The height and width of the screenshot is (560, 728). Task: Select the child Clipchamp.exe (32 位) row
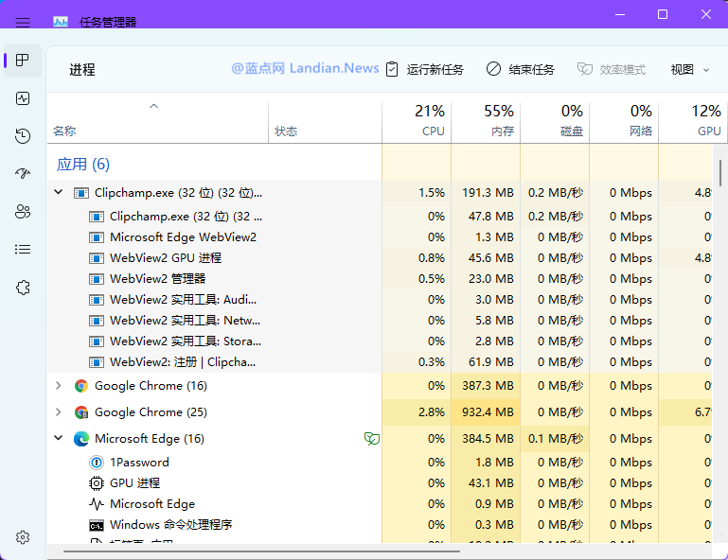tap(380, 217)
